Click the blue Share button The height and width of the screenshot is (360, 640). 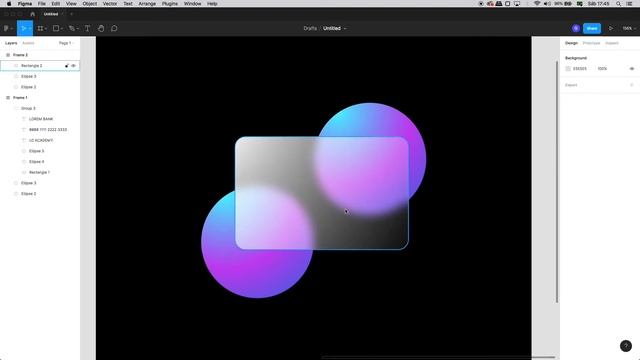point(592,29)
